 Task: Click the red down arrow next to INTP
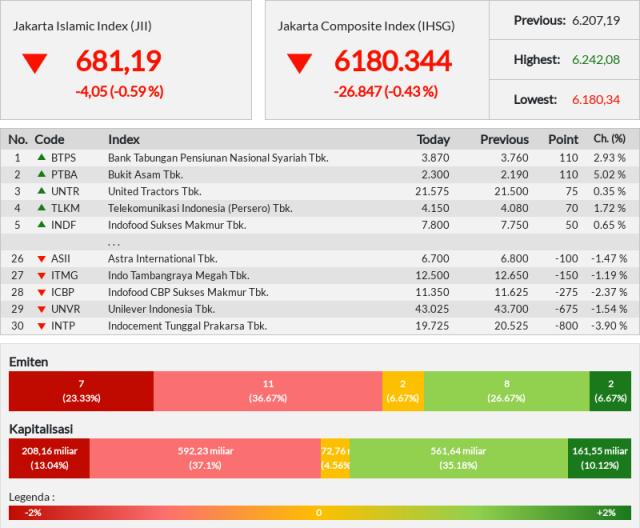coord(41,326)
